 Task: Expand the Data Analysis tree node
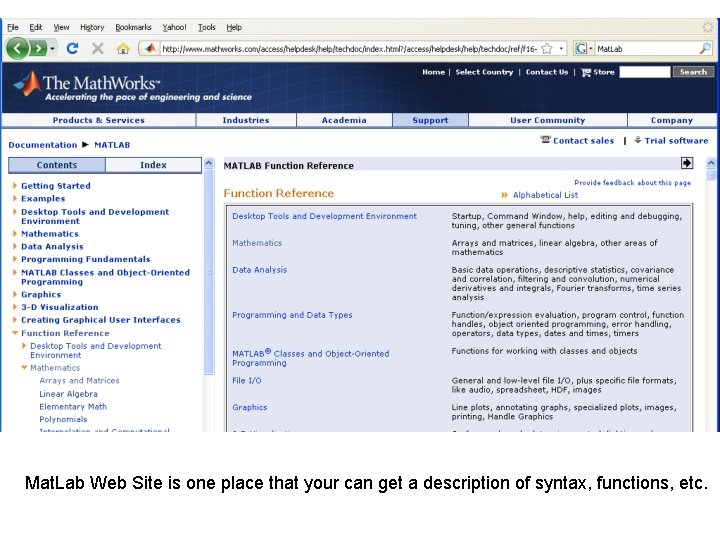[15, 247]
